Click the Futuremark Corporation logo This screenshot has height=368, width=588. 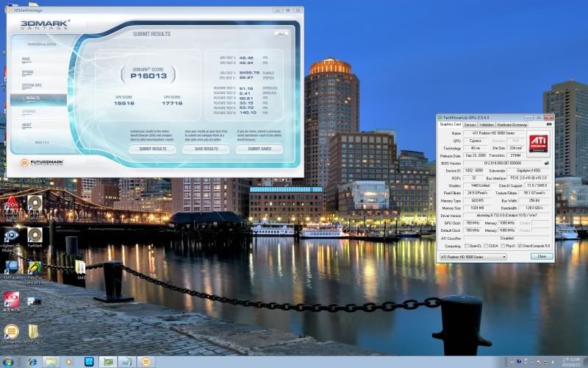click(x=42, y=163)
